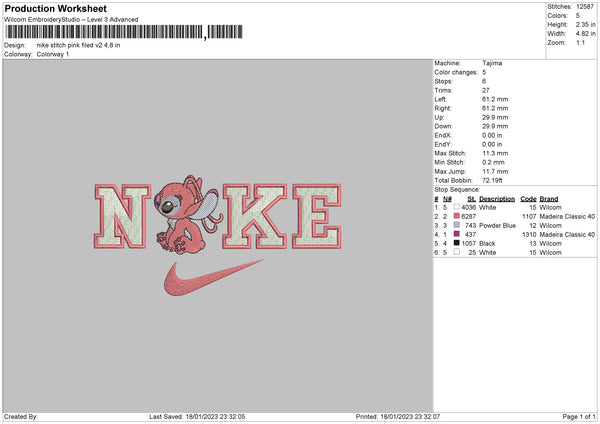Click the Total Bobbin value 72.19ft
Image resolution: width=600 pixels, height=424 pixels.
(492, 180)
